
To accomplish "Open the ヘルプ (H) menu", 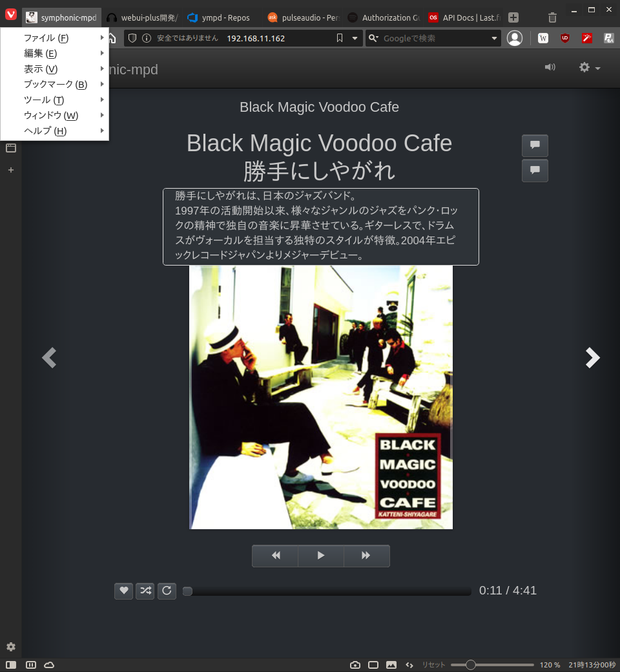I will (x=54, y=131).
